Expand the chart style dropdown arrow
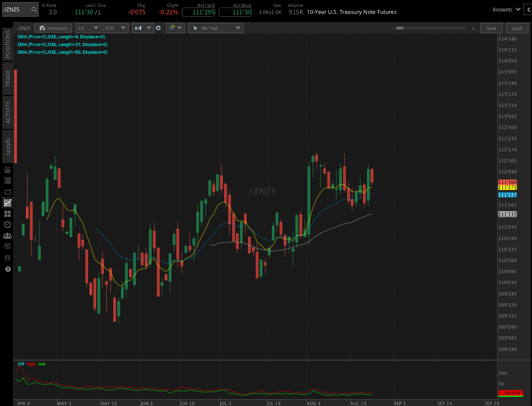This screenshot has height=406, width=532. pos(149,28)
